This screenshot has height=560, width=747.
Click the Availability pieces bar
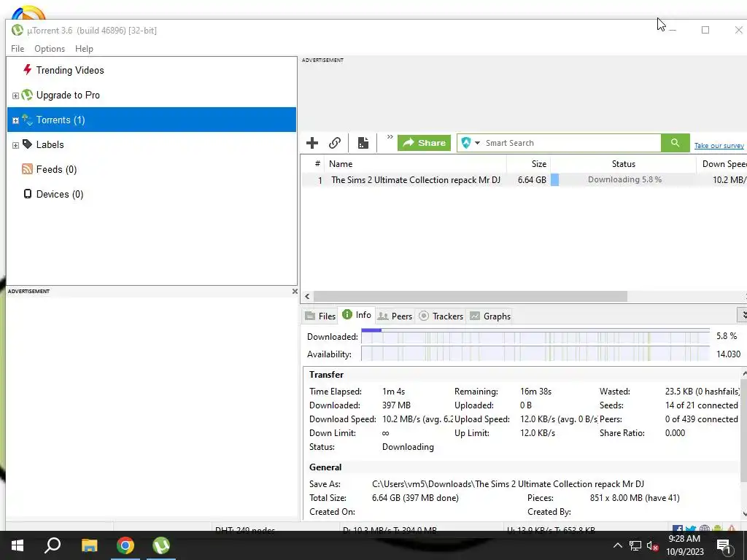(x=535, y=354)
